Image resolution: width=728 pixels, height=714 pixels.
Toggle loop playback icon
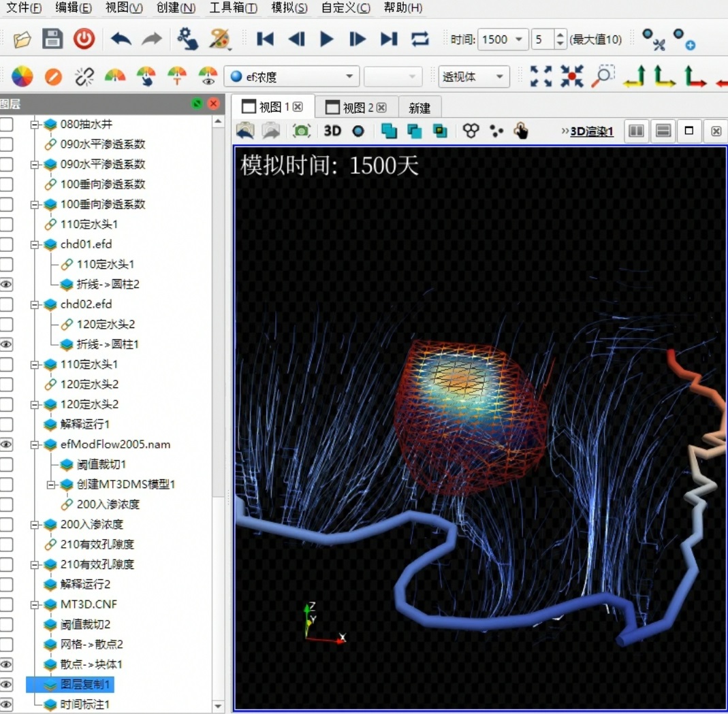point(420,39)
